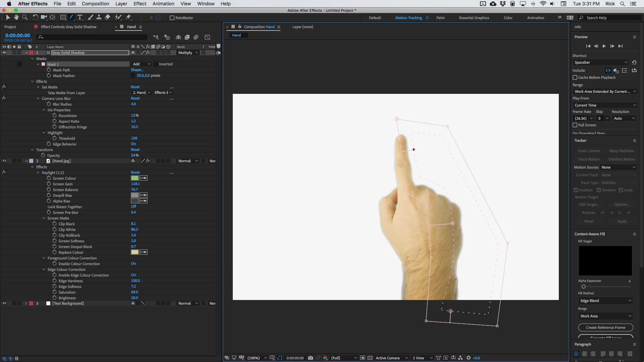Select the Clone Stamp tool
The width and height of the screenshot is (644, 362).
tap(99, 17)
